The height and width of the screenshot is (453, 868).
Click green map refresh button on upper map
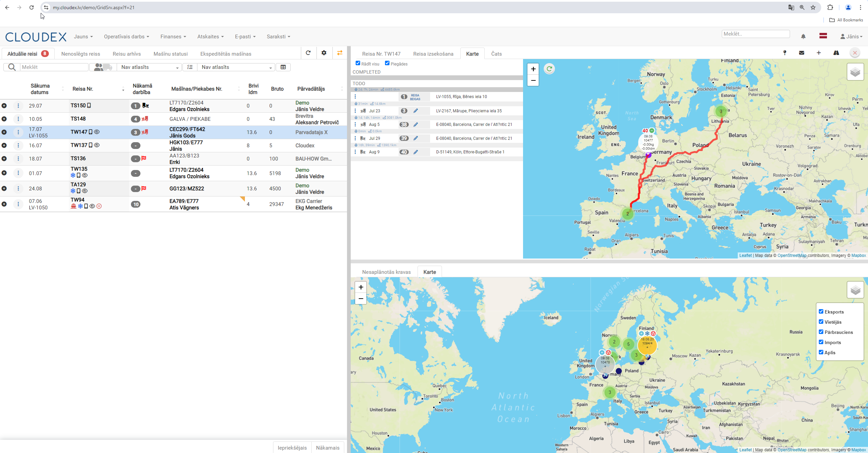point(549,69)
